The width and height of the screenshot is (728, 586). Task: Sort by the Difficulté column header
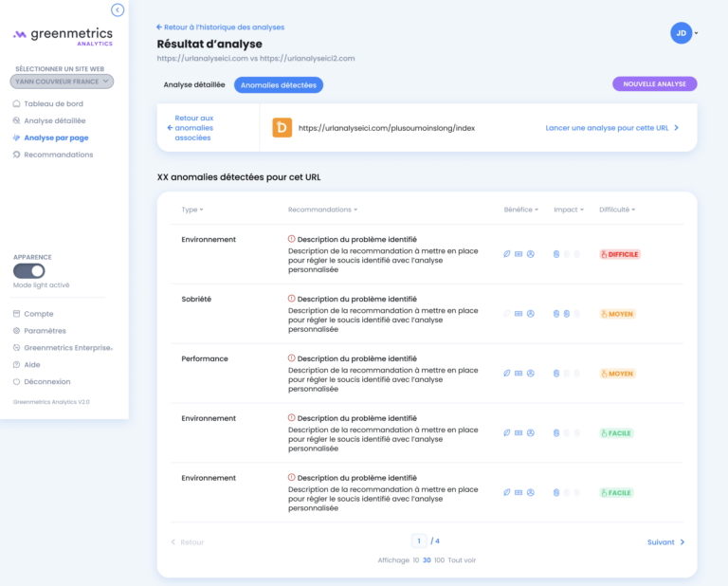pos(617,210)
